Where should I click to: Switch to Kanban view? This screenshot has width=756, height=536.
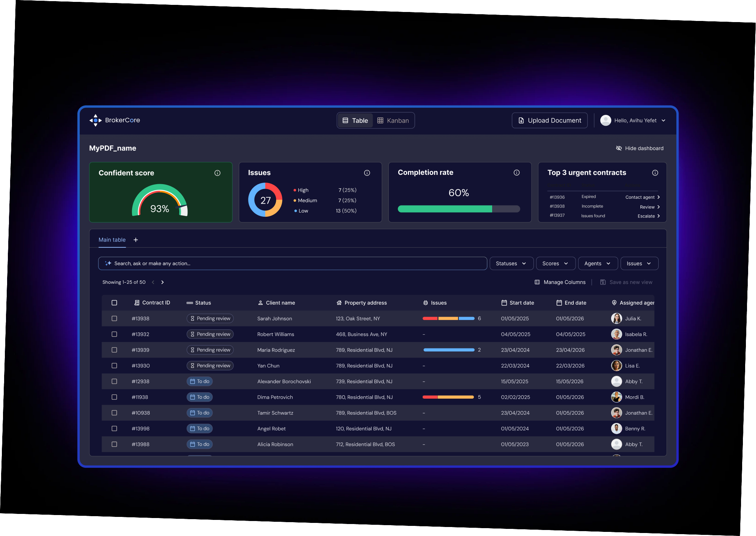(393, 121)
